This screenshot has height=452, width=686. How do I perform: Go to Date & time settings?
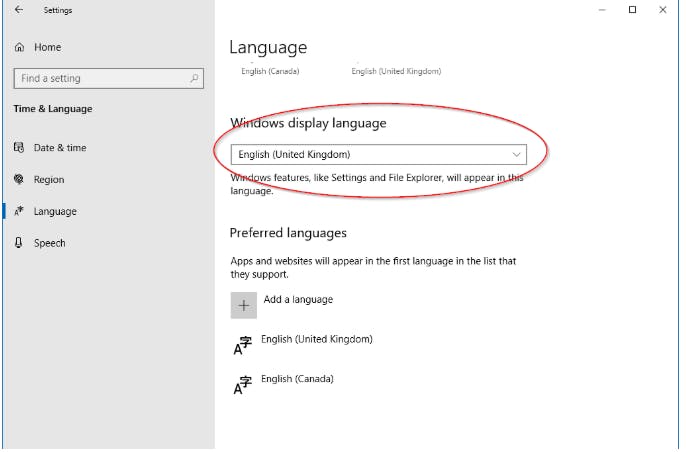pos(60,148)
